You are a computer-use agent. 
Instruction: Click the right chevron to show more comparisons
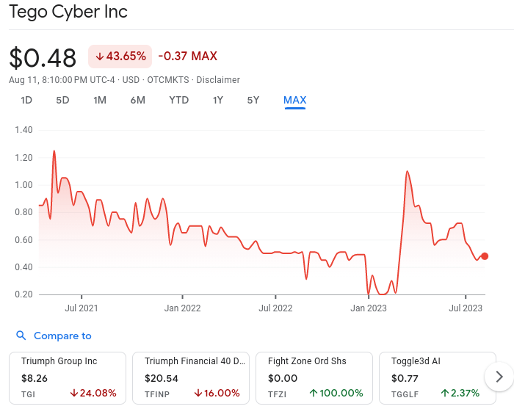(x=499, y=377)
